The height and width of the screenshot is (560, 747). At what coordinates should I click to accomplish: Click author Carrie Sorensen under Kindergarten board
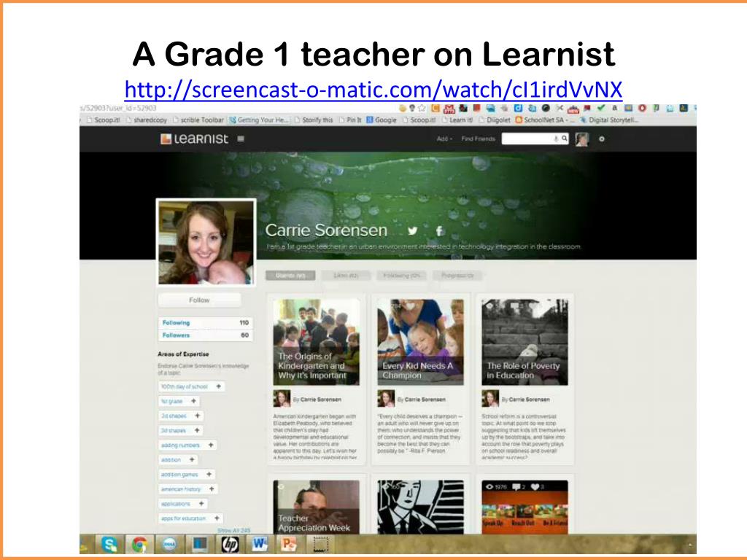(321, 400)
